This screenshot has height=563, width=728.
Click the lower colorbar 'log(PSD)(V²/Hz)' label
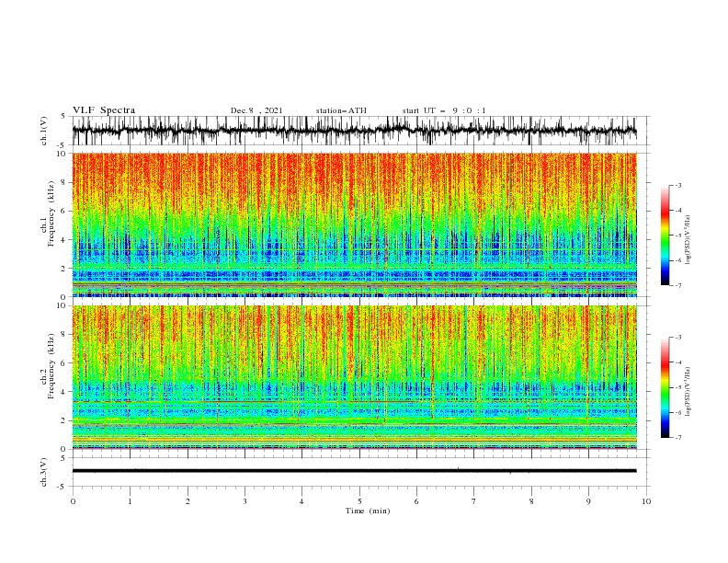click(688, 391)
